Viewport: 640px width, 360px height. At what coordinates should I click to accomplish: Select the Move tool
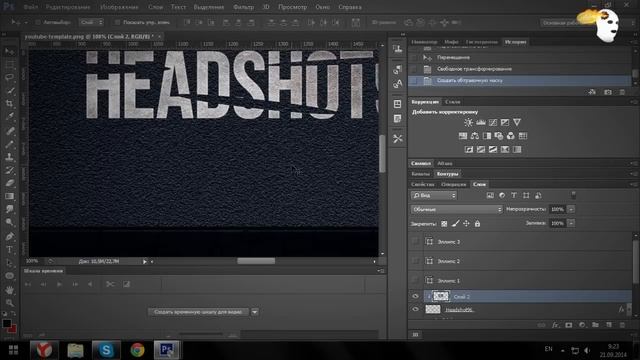coord(10,52)
